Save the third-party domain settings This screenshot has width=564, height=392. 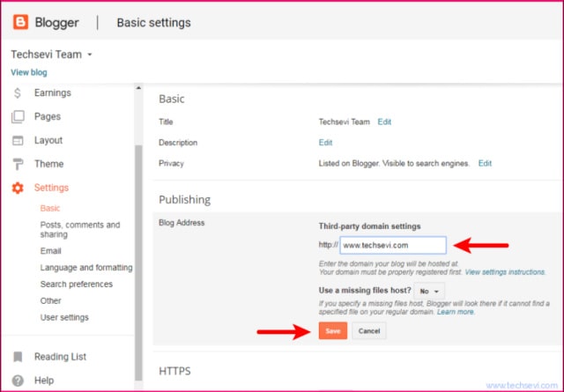tap(333, 331)
